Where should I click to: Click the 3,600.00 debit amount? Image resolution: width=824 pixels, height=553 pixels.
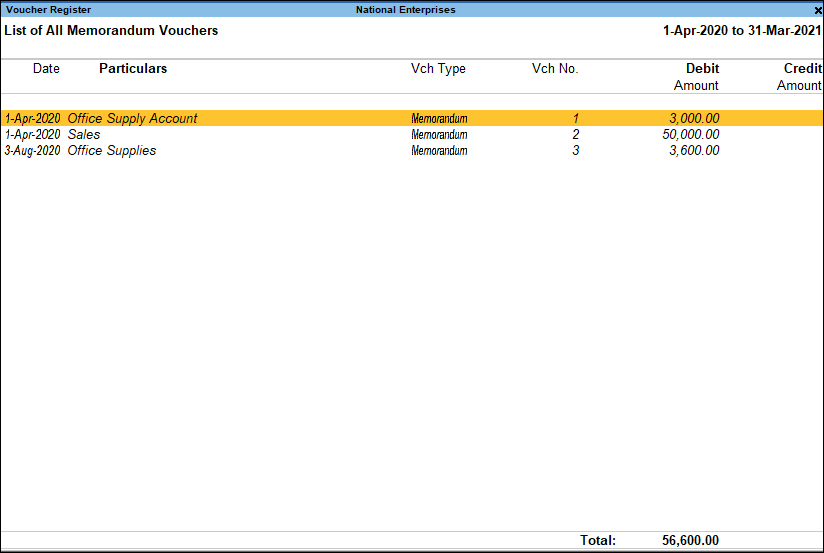(694, 150)
